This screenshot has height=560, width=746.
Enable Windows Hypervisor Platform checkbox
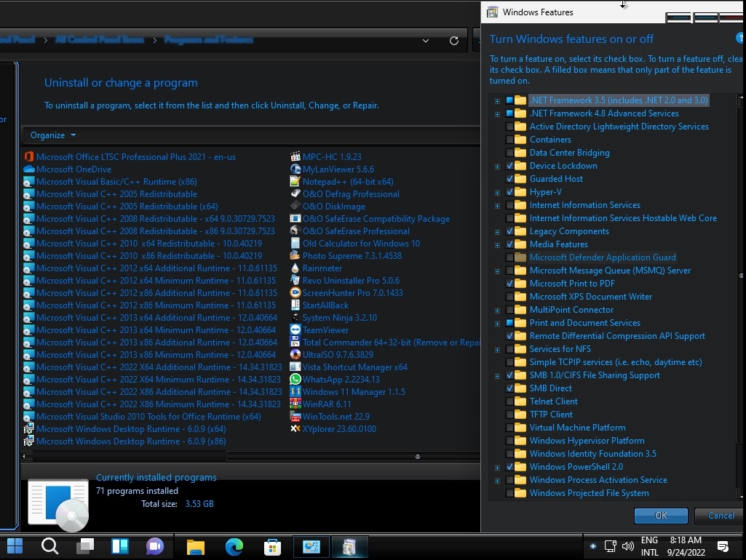[x=509, y=441]
